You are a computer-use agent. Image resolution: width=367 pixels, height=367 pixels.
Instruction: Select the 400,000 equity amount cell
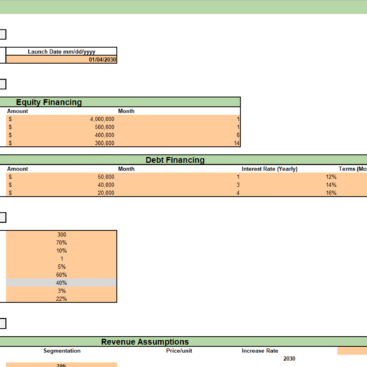[61, 135]
